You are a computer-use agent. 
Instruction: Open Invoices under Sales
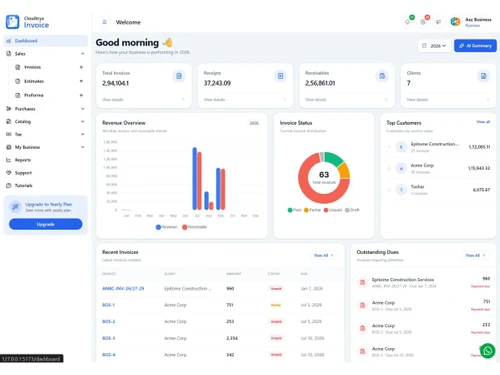(x=32, y=67)
